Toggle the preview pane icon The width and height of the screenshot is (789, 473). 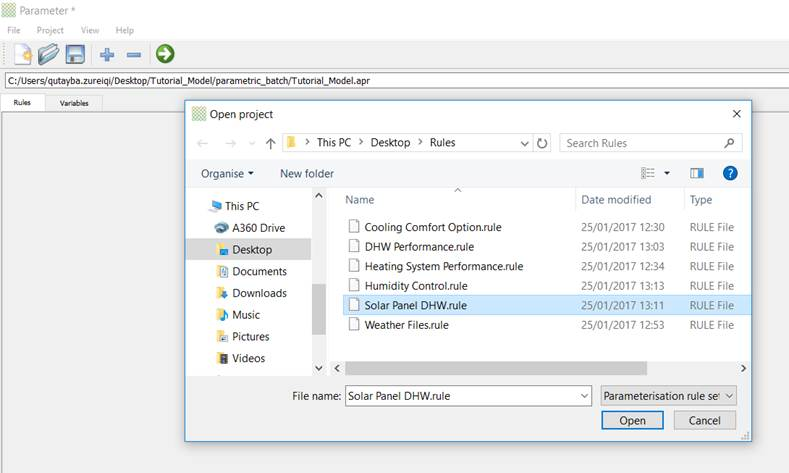[697, 173]
